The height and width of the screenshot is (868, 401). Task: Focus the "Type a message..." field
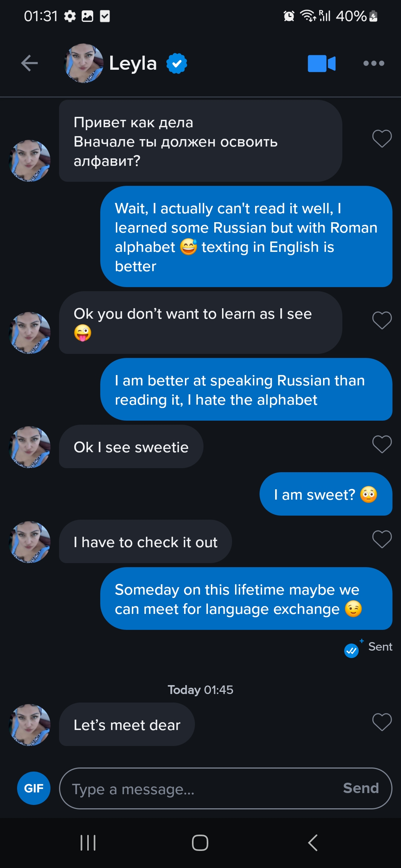[200, 788]
